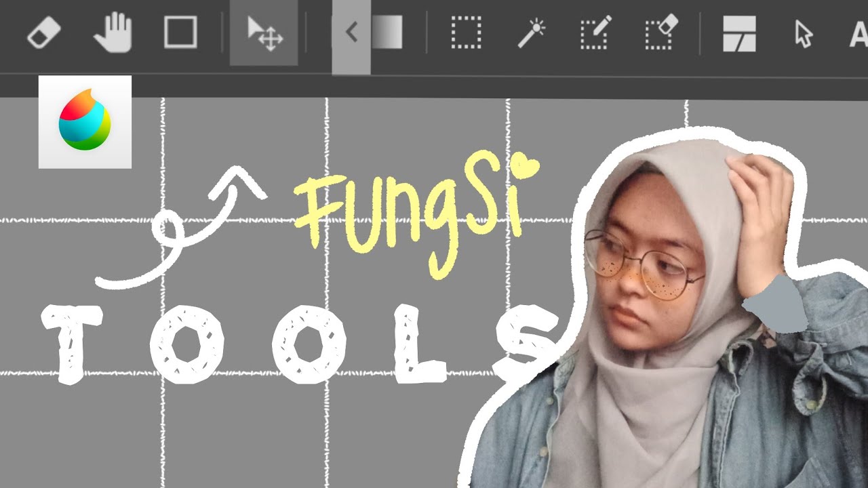The image size is (868, 488).
Task: Choose the rectangular Select tool
Action: pos(467,33)
